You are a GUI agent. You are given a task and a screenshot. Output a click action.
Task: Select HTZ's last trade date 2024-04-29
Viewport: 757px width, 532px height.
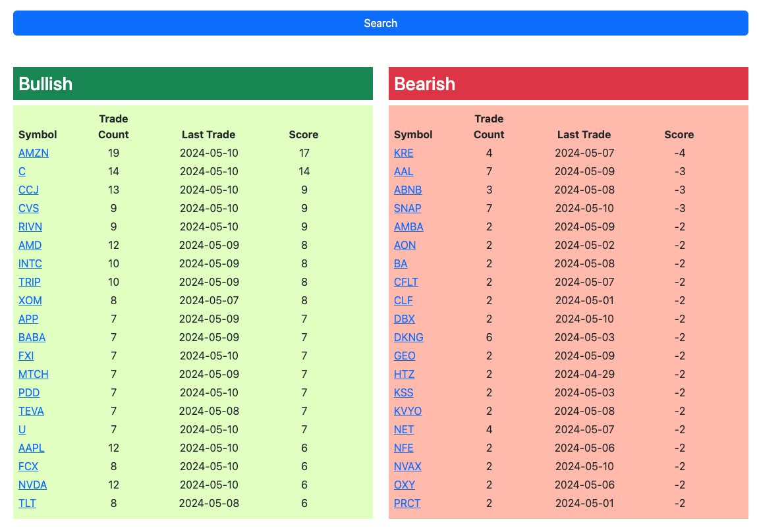tap(584, 374)
